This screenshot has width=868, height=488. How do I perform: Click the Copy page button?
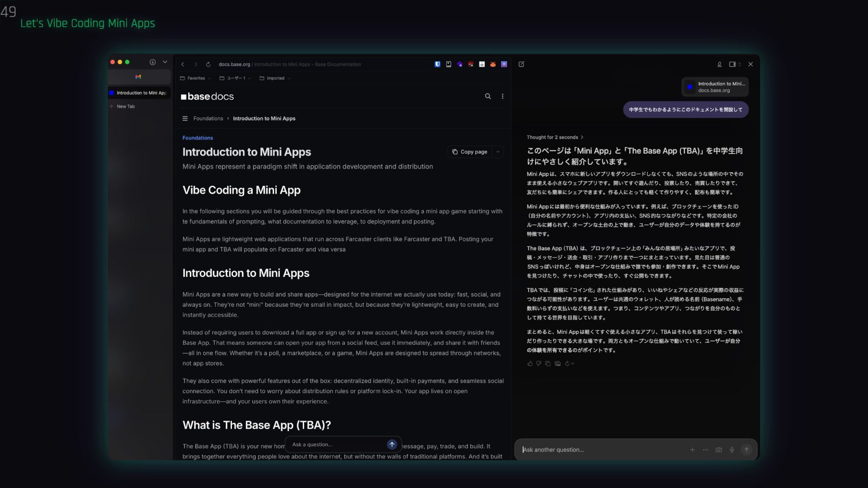coord(470,152)
